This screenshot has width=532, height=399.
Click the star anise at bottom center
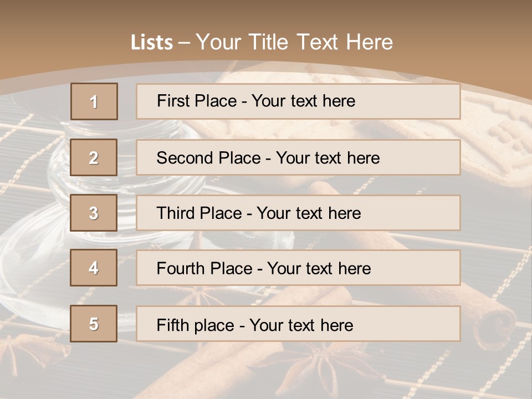point(321,369)
